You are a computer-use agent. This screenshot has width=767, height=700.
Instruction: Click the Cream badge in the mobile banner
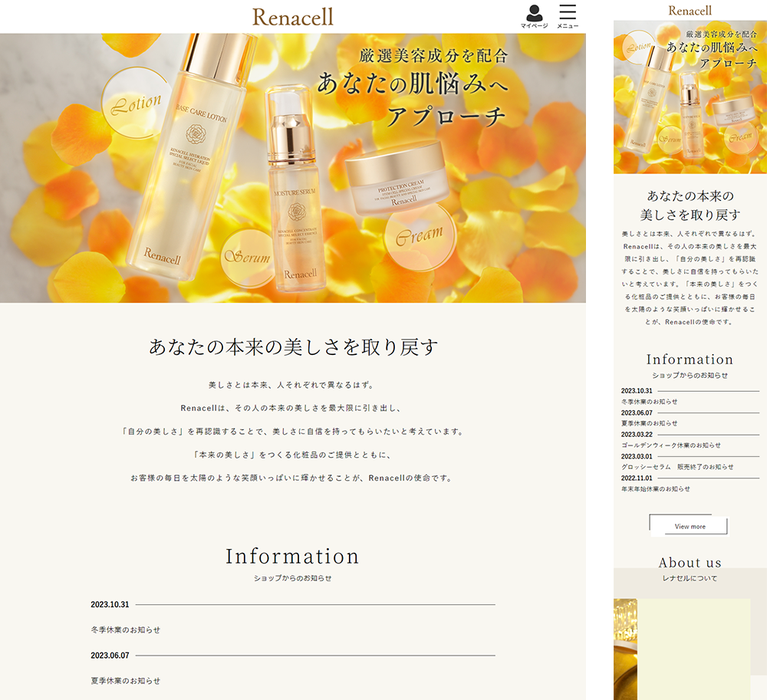[x=740, y=136]
